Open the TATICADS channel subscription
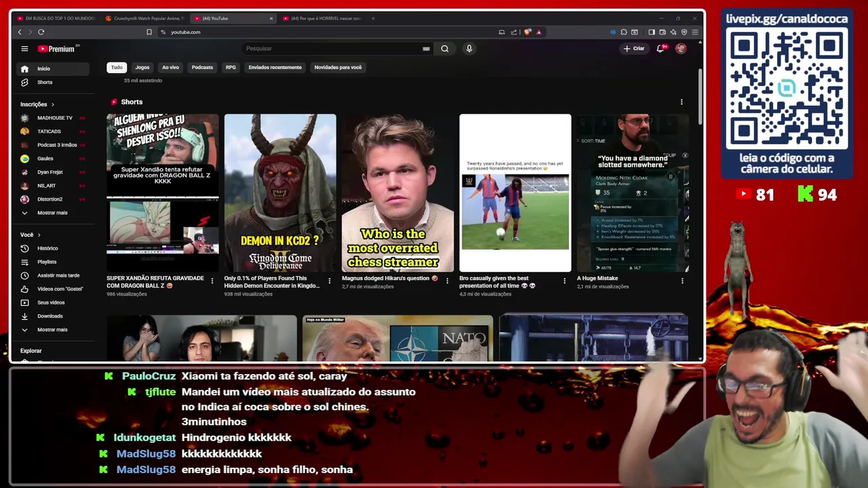Image resolution: width=868 pixels, height=488 pixels. [x=54, y=131]
